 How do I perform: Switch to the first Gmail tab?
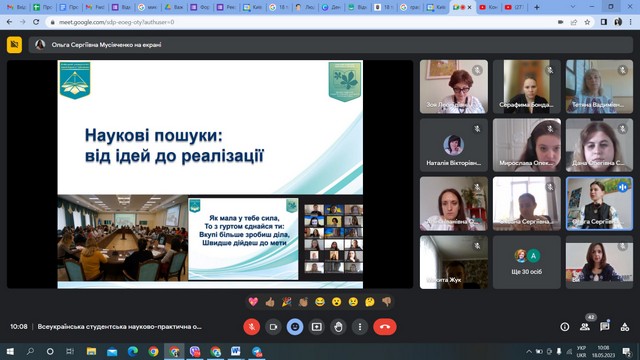tap(16, 7)
